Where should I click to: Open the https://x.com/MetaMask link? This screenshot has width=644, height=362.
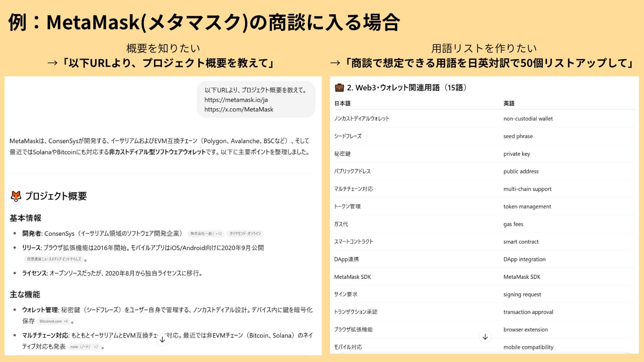coord(239,110)
